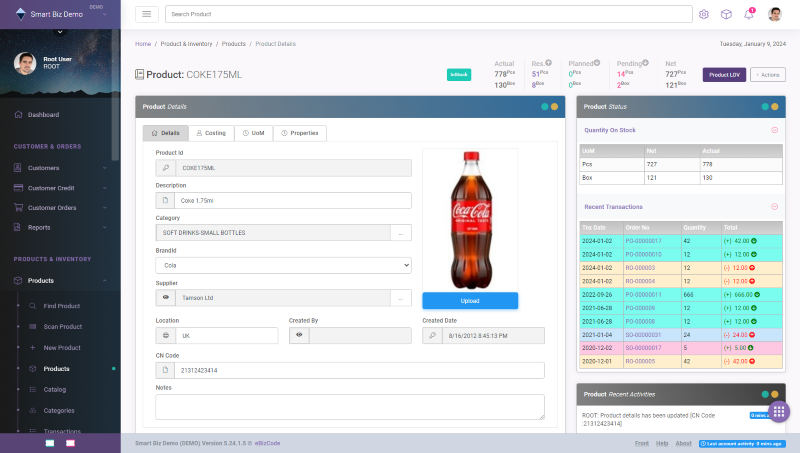Click the cube icon in top bar
This screenshot has height=453, width=800.
point(726,14)
